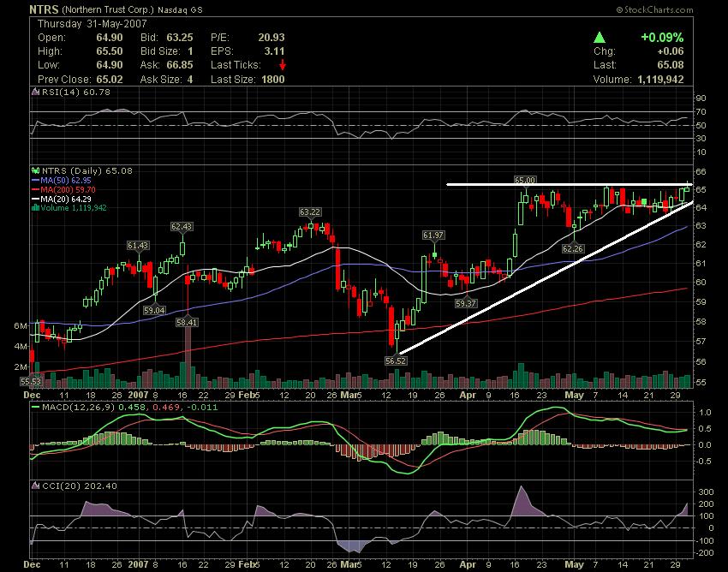This screenshot has width=728, height=572.
Task: Click the 66 price axis label
Action: (701, 172)
